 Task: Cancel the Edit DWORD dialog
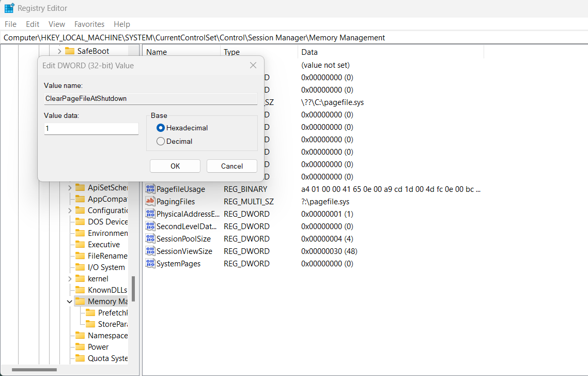232,166
